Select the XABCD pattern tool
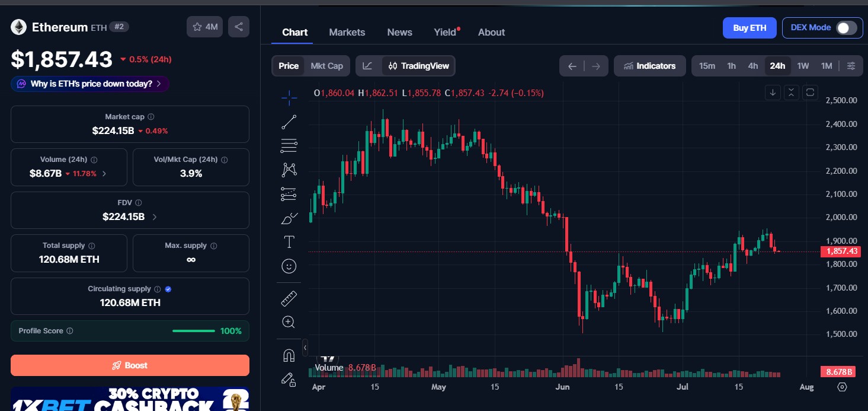This screenshot has height=411, width=868. coord(289,170)
